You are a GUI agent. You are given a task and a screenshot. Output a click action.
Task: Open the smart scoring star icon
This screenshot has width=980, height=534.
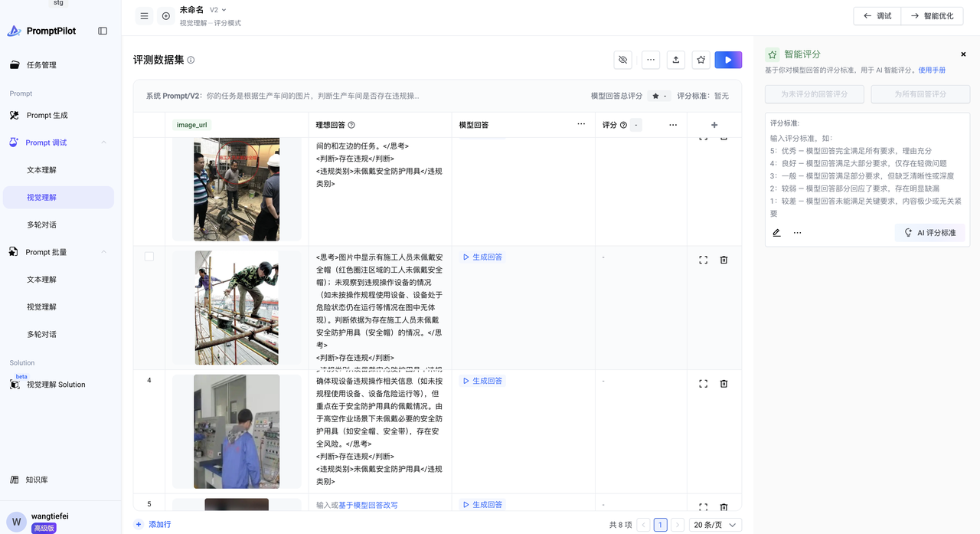pos(700,60)
